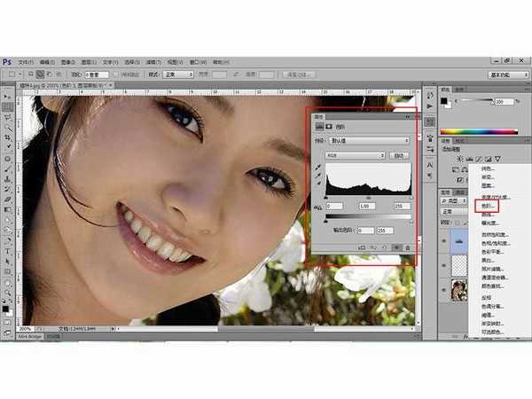Open the RGB channel dropdown
The height and width of the screenshot is (399, 532).
pos(356,155)
